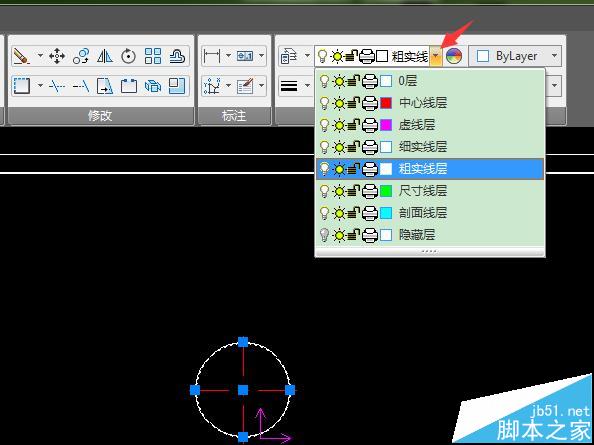Click the circle's left quadrant grip
594x445 pixels.
(x=195, y=390)
